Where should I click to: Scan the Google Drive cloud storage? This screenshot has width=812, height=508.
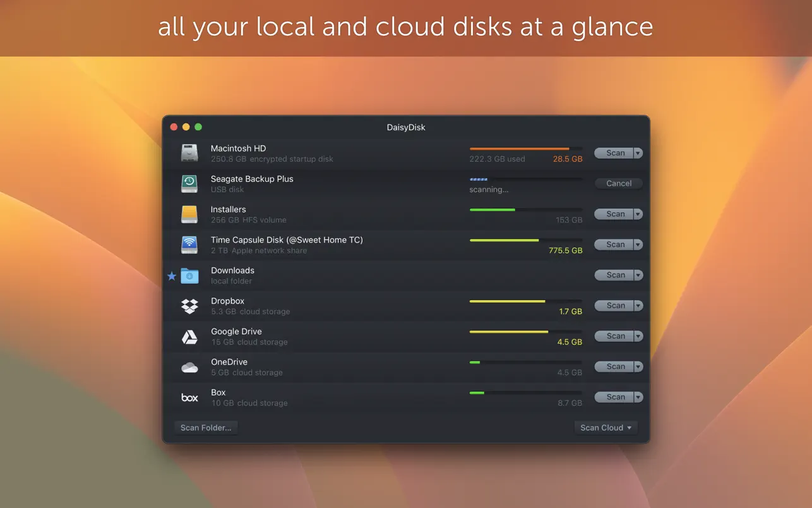[614, 336]
